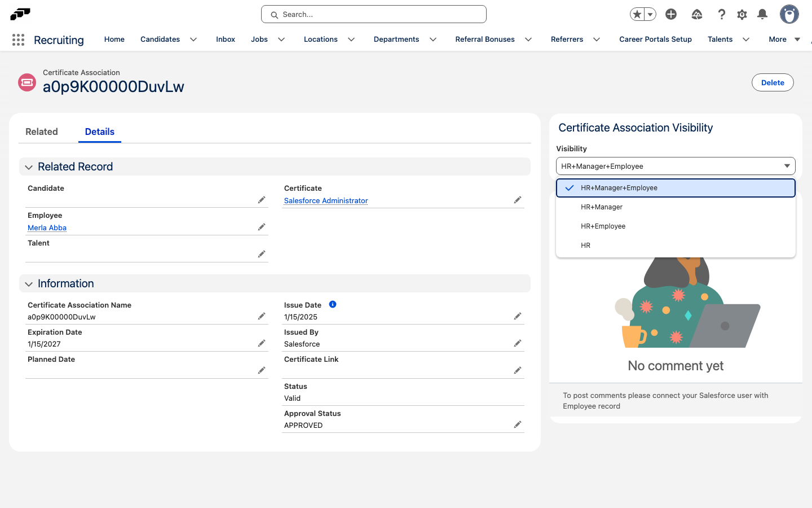Open the notifications bell
Screen dimensions: 812x508
click(762, 14)
